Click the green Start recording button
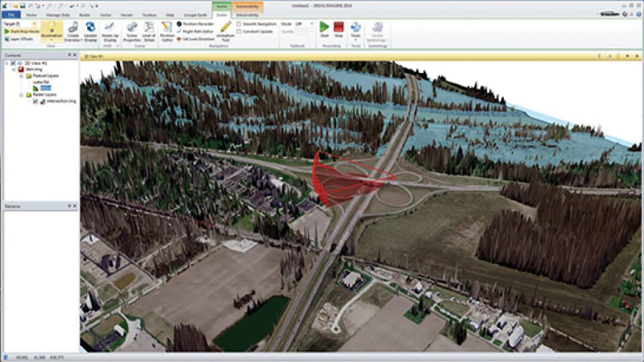This screenshot has height=362, width=644. click(325, 29)
